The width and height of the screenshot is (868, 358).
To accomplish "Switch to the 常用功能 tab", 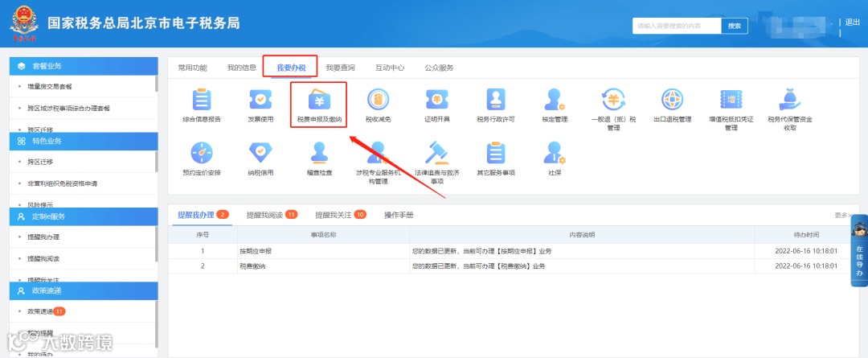I will point(192,68).
